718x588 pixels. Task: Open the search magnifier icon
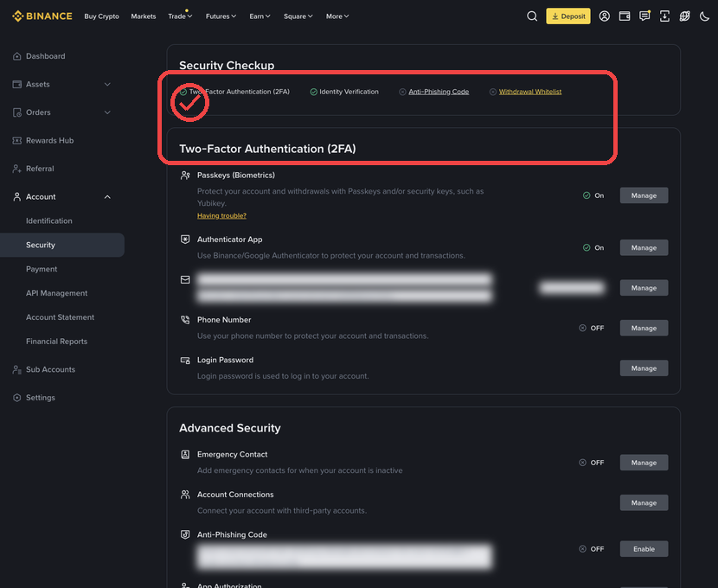tap(532, 16)
